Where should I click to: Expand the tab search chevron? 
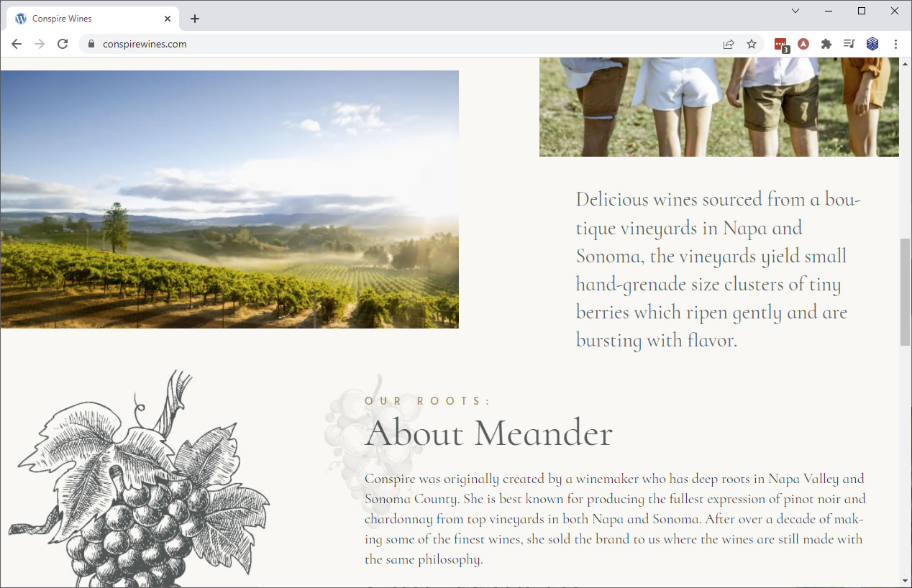pos(795,11)
